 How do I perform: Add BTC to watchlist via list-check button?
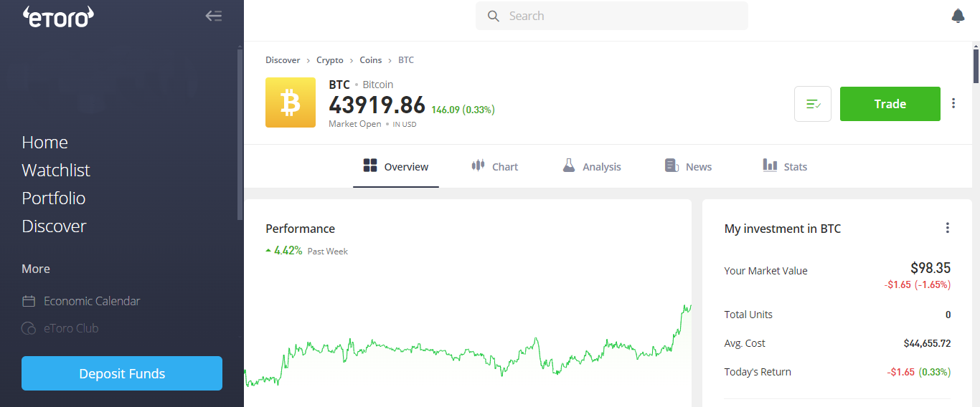coord(813,104)
